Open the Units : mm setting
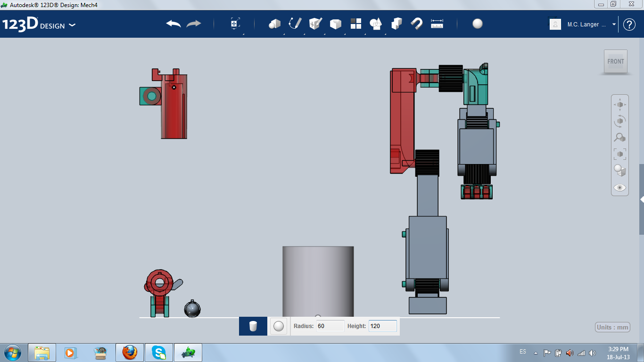Screen dimensions: 644x362 [x=613, y=327]
